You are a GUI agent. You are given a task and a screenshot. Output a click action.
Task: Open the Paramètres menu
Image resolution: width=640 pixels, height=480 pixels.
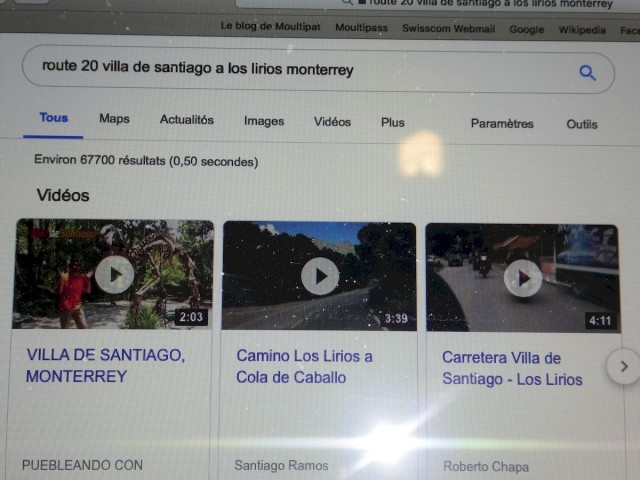click(x=502, y=123)
